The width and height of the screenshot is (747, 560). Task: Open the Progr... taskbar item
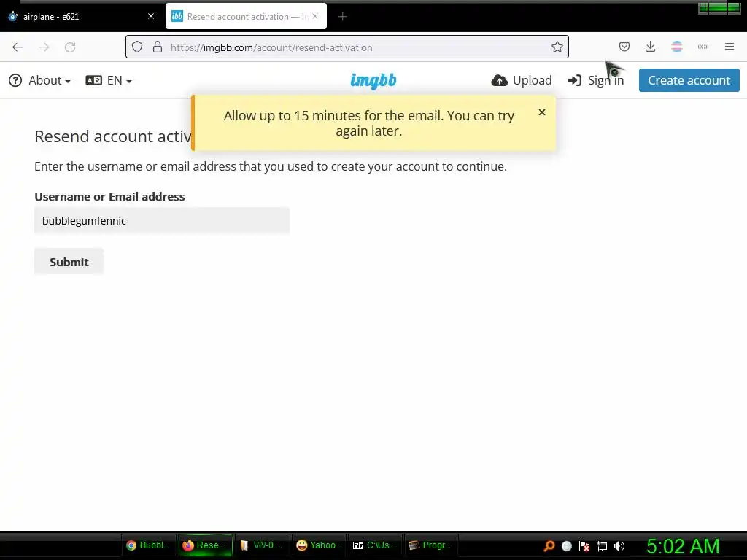point(431,545)
